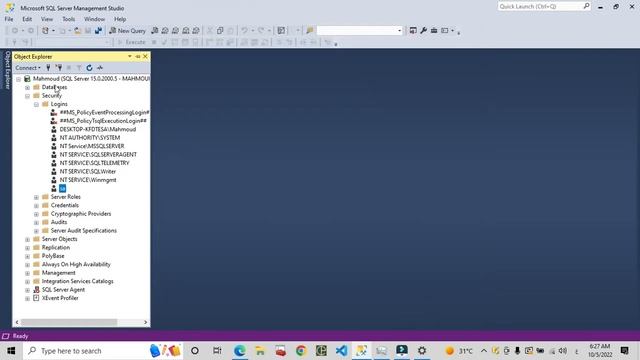The image size is (640, 360).
Task: Click the horizontal scrollbar in Object Explorer
Action: (x=69, y=322)
